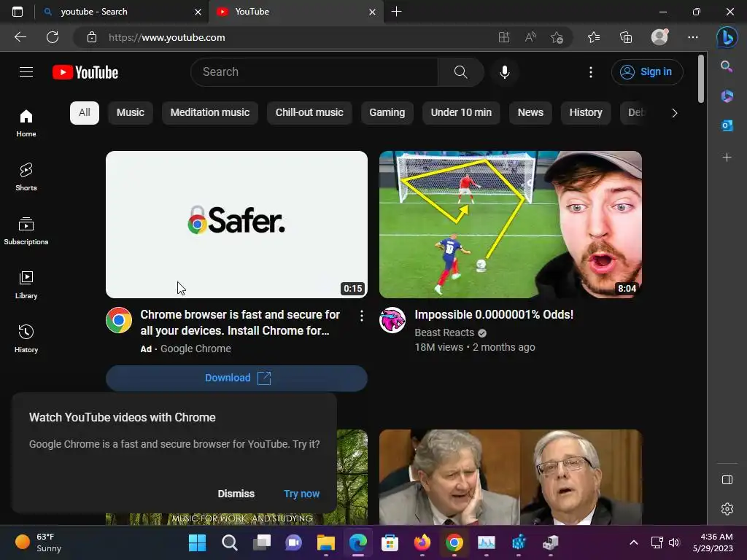Open the Safer Chrome ad thumbnail

[x=236, y=225]
